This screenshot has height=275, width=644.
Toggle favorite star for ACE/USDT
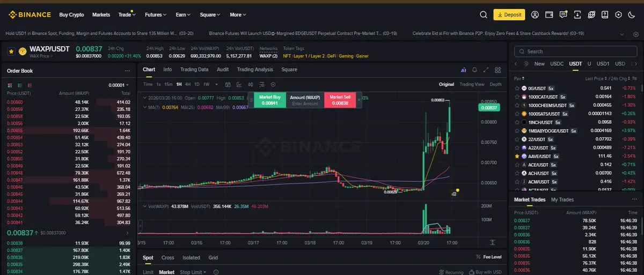(x=517, y=165)
